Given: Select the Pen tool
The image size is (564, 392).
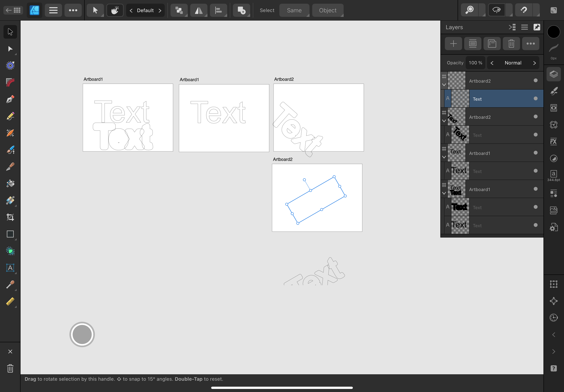Looking at the screenshot, I should coord(10,99).
